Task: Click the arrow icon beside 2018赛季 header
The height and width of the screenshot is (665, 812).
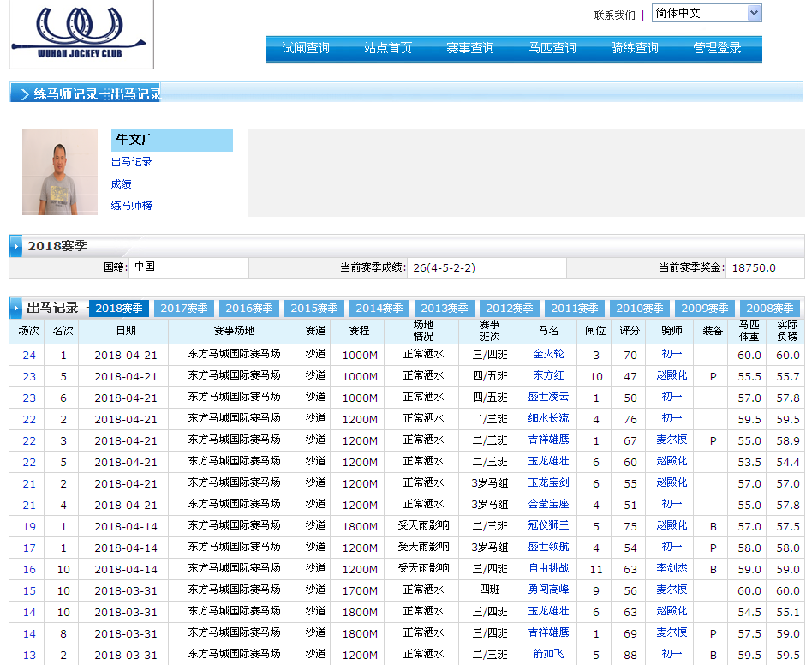Action: point(16,246)
